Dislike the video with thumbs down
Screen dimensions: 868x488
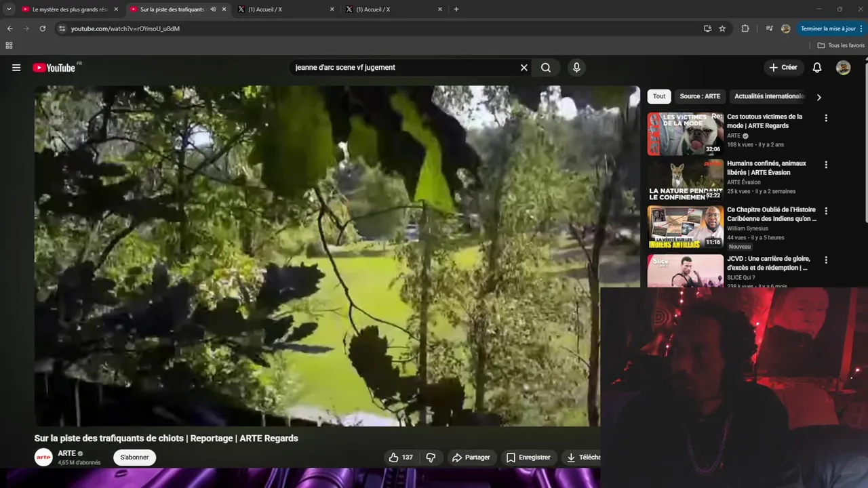click(431, 457)
